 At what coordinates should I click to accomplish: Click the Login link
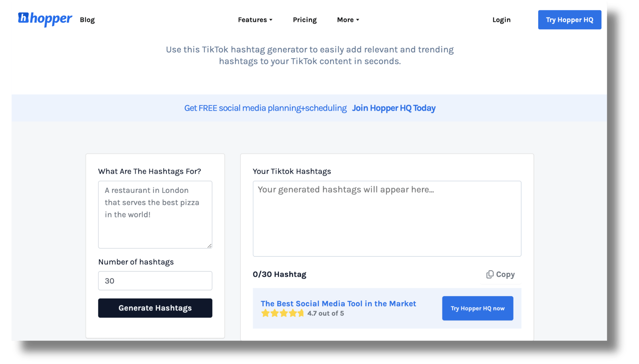point(501,20)
